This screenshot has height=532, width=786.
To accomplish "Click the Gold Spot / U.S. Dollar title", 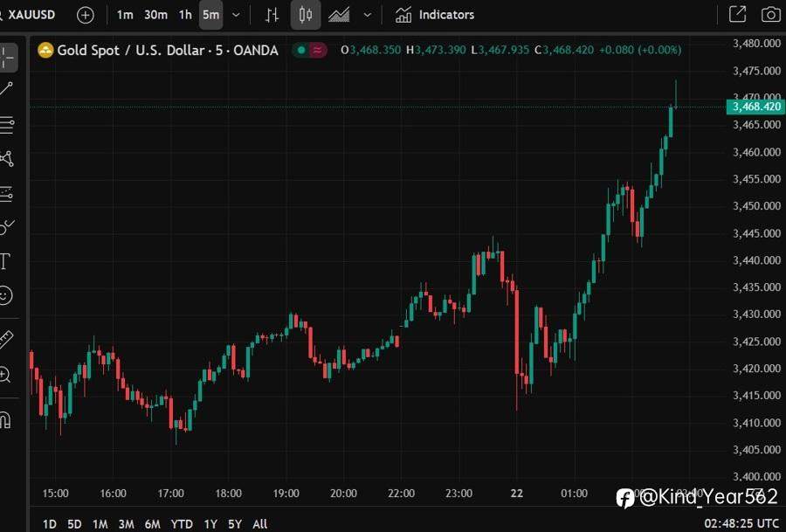I will 168,50.
